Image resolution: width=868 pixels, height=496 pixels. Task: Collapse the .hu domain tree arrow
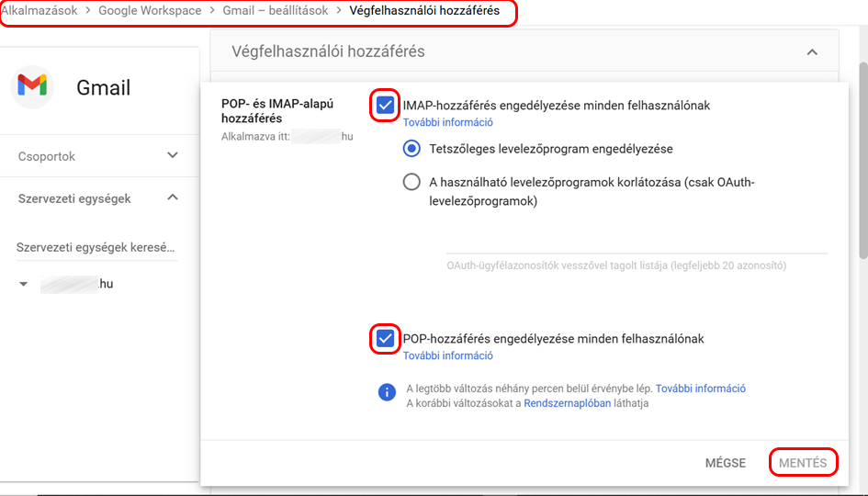tap(24, 285)
